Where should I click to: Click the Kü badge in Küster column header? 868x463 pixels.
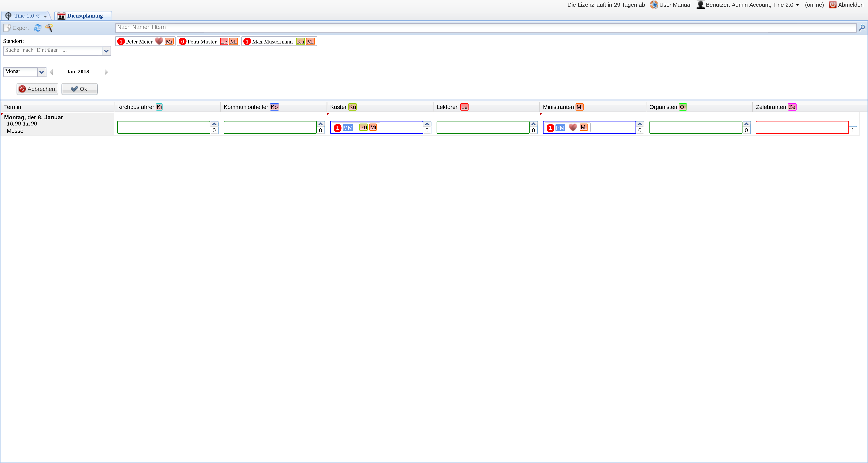tap(352, 107)
